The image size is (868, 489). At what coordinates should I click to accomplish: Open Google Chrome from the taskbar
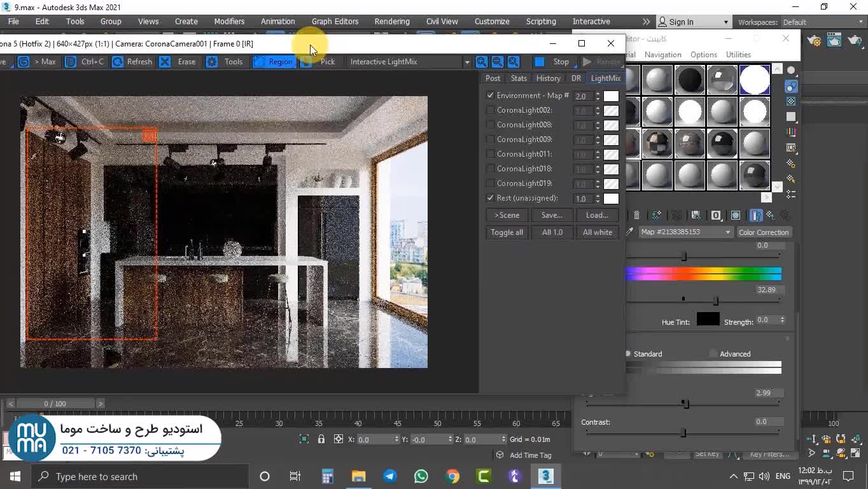[x=452, y=476]
